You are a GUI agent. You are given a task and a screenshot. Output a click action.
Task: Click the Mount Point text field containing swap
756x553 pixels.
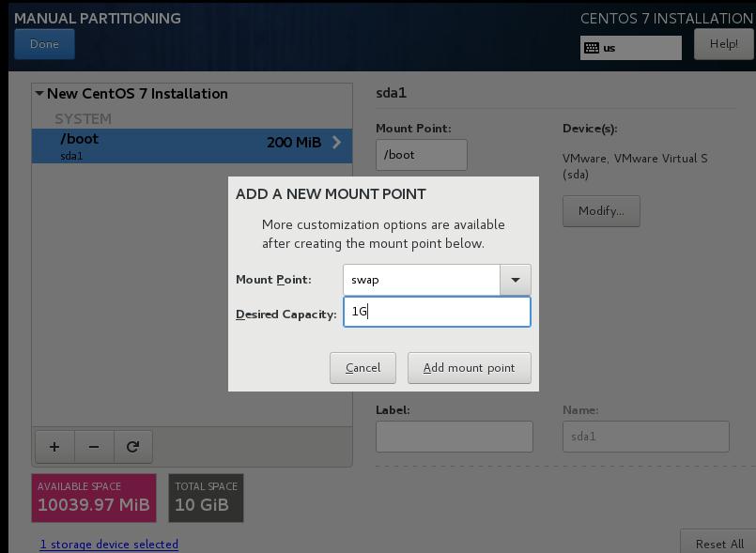[422, 280]
